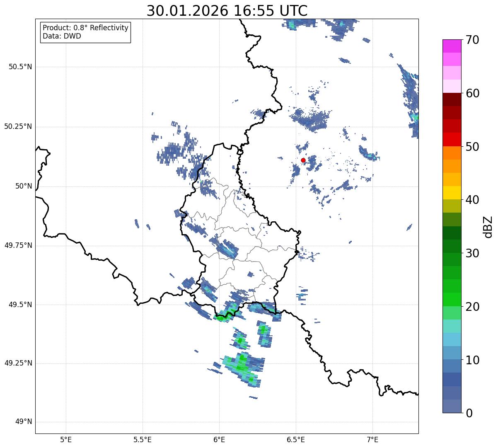Click the 50.5°N latitude label
498x448 pixels.
click(20, 67)
